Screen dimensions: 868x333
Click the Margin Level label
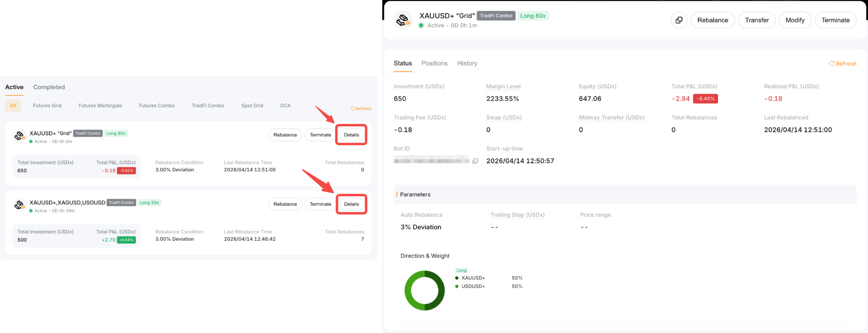[x=503, y=87]
